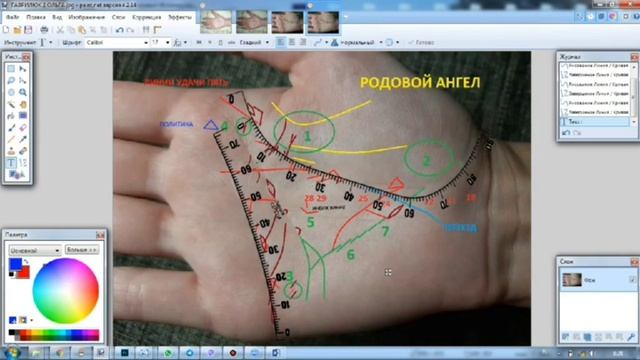The image size is (640, 360).
Task: Click undo icon in History panel
Action: pos(566,133)
